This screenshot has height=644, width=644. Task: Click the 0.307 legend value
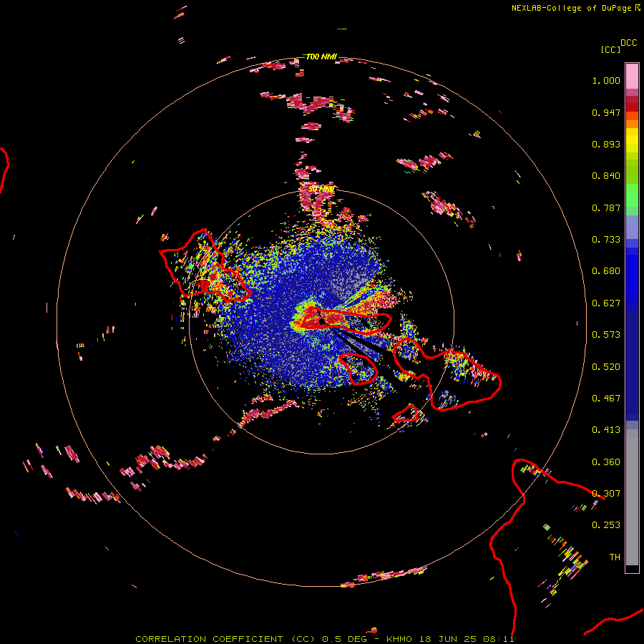(x=606, y=494)
